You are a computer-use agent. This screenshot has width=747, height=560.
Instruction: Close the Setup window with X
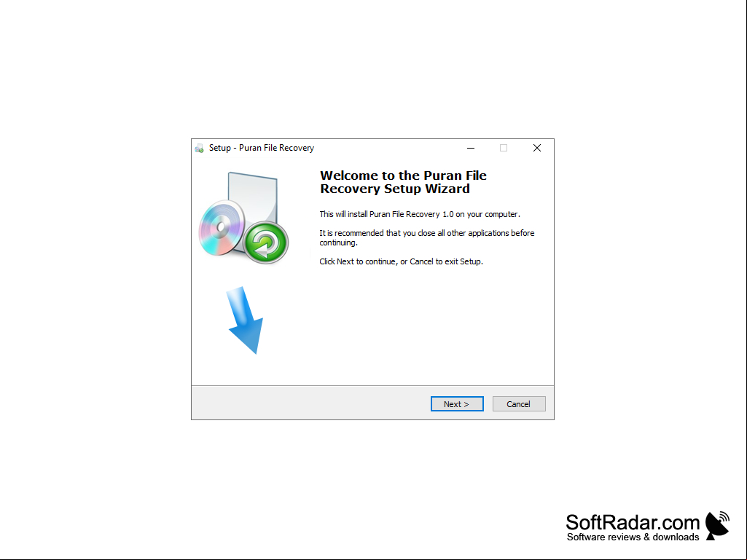click(537, 148)
